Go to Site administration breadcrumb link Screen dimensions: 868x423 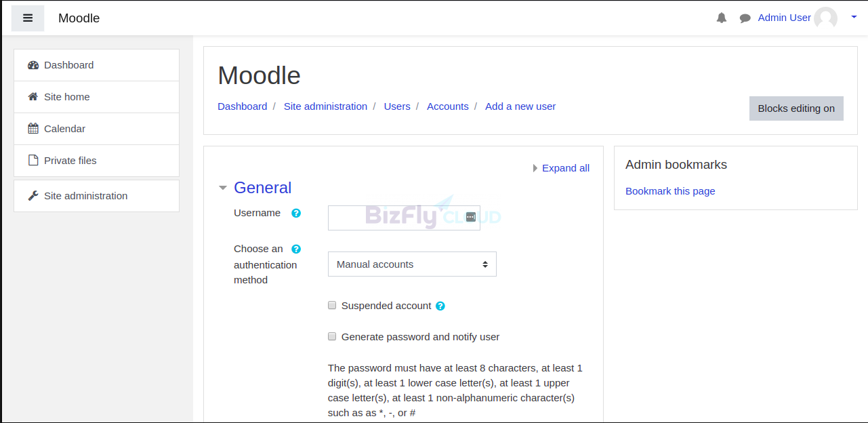[x=325, y=106]
